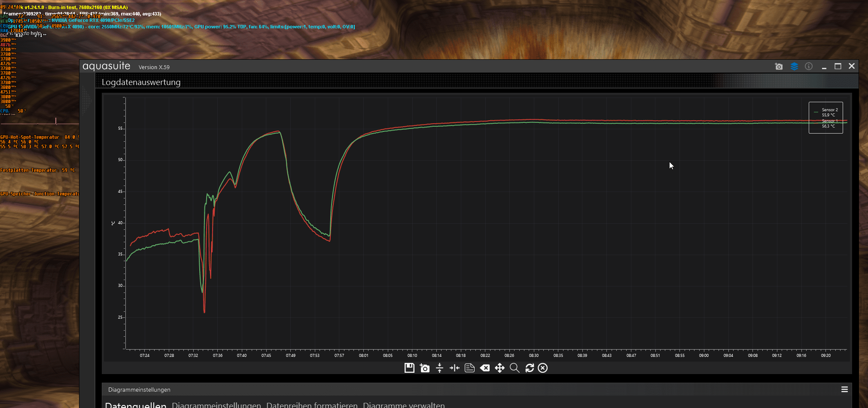
Task: Maximize the aquasuite window
Action: 838,66
